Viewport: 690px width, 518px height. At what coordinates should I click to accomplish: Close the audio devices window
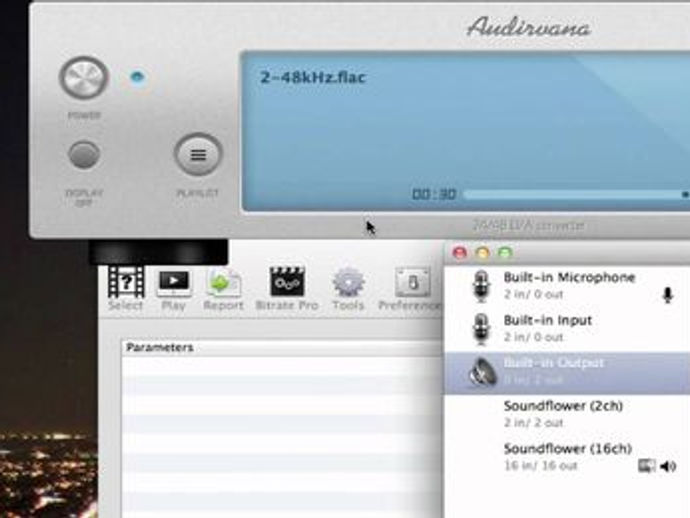(x=460, y=253)
